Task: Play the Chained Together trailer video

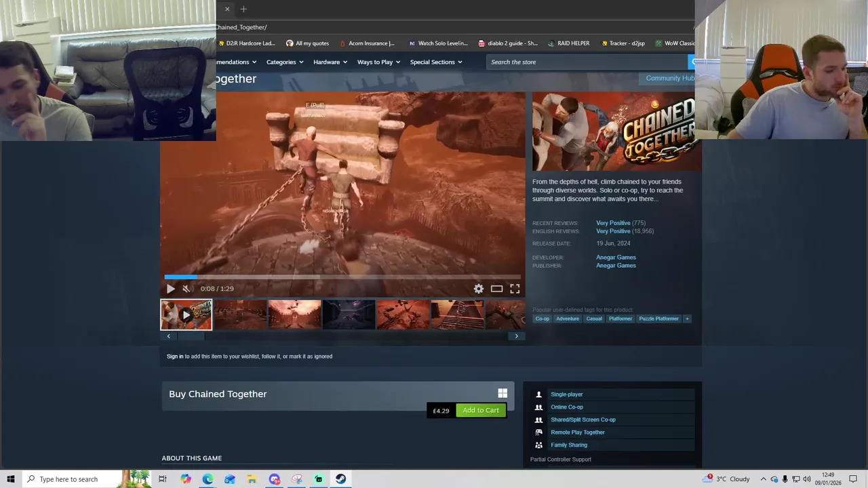Action: coord(170,289)
